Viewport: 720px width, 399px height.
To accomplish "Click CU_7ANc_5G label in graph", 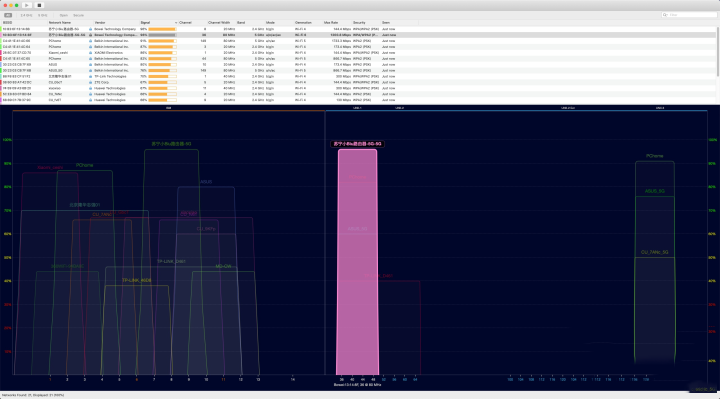I will pyautogui.click(x=655, y=253).
